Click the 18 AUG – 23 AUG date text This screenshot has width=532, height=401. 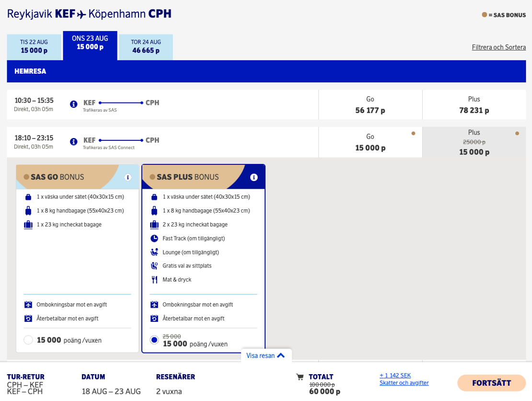pos(111,391)
